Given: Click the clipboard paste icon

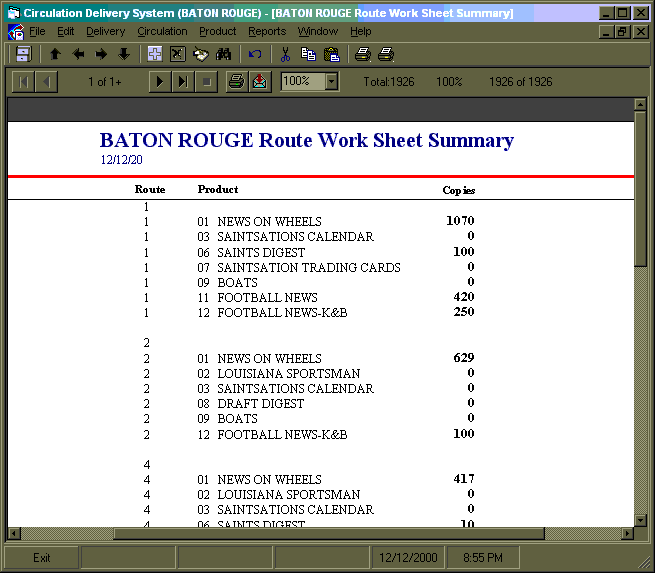Looking at the screenshot, I should (332, 54).
